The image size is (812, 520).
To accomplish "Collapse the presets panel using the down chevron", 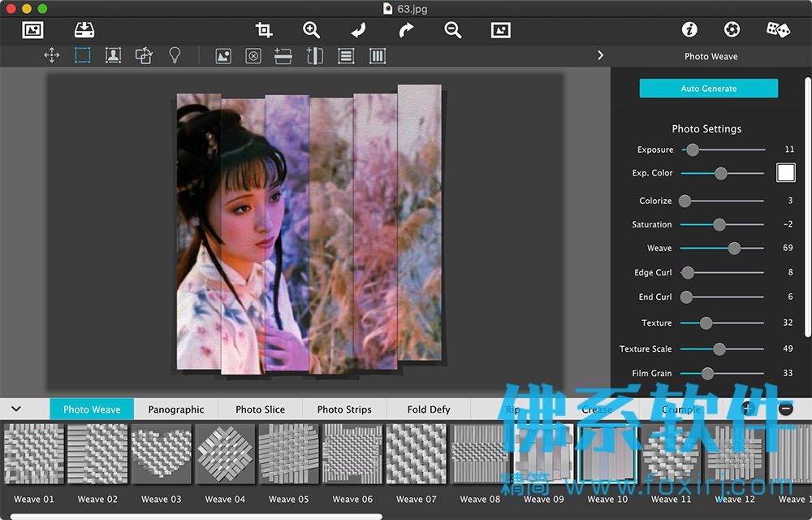I will 16,409.
